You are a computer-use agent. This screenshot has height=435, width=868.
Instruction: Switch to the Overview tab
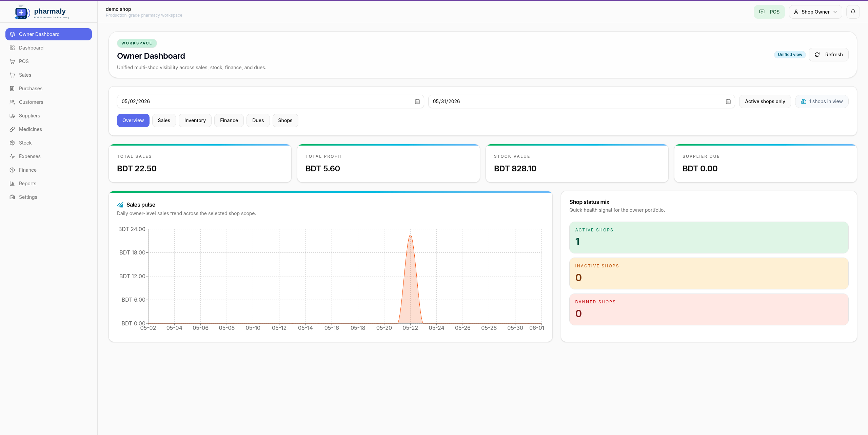pos(133,120)
